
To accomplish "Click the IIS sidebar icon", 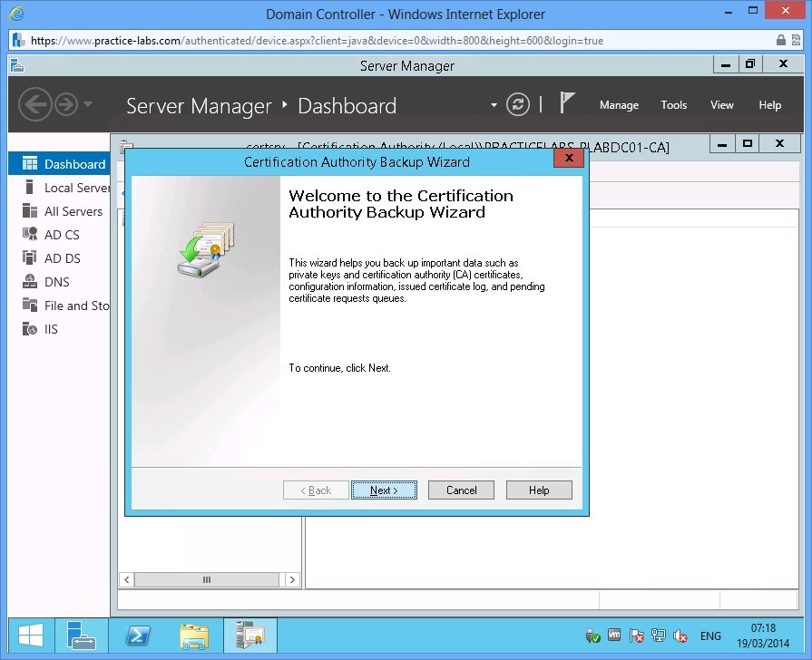I will pos(29,329).
